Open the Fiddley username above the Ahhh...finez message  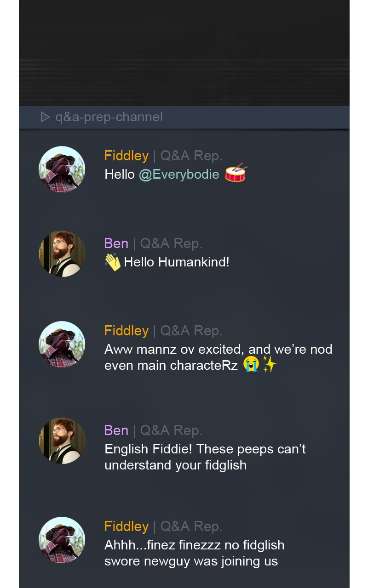126,526
